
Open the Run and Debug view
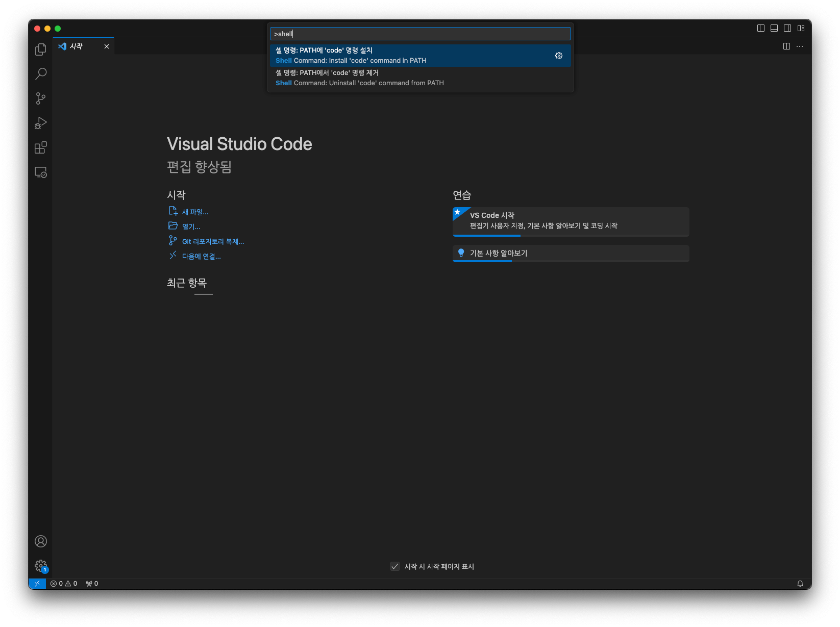41,123
